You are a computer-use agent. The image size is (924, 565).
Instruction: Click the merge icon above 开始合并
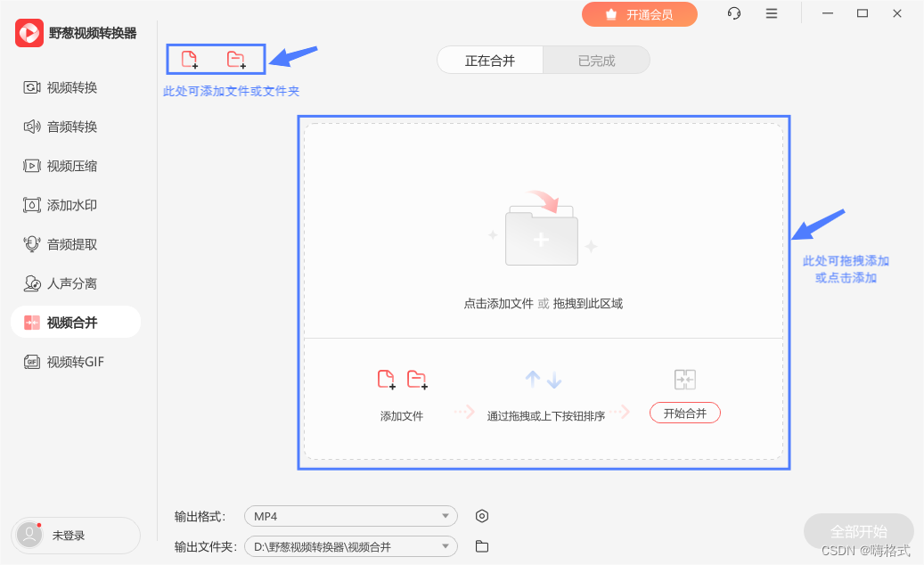click(684, 380)
